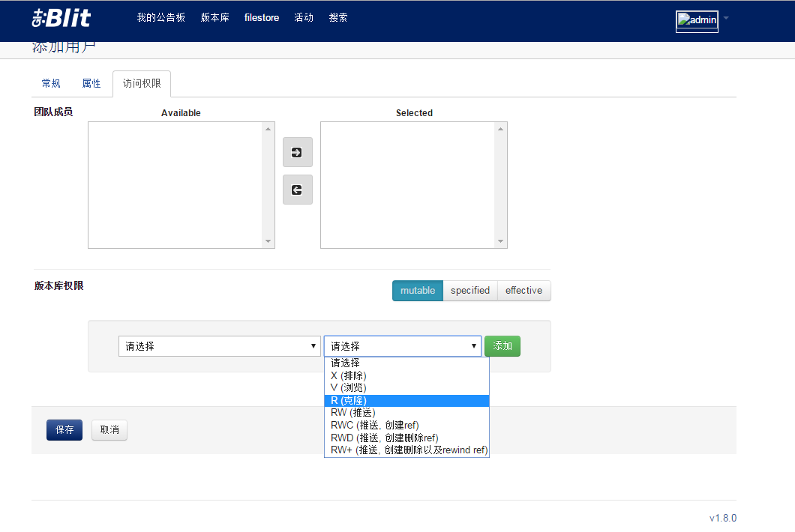The image size is (795, 532).
Task: Expand the admin dropdown caret
Action: (x=726, y=18)
